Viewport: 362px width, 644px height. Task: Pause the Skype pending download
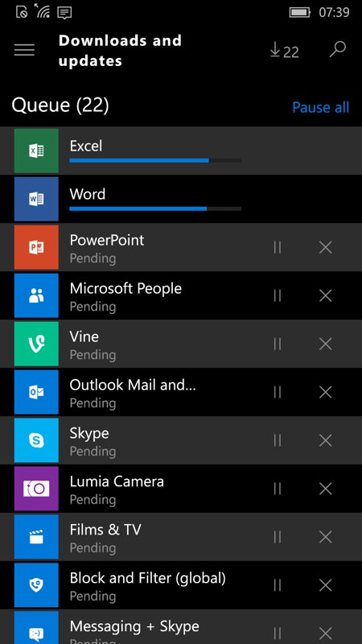[278, 440]
